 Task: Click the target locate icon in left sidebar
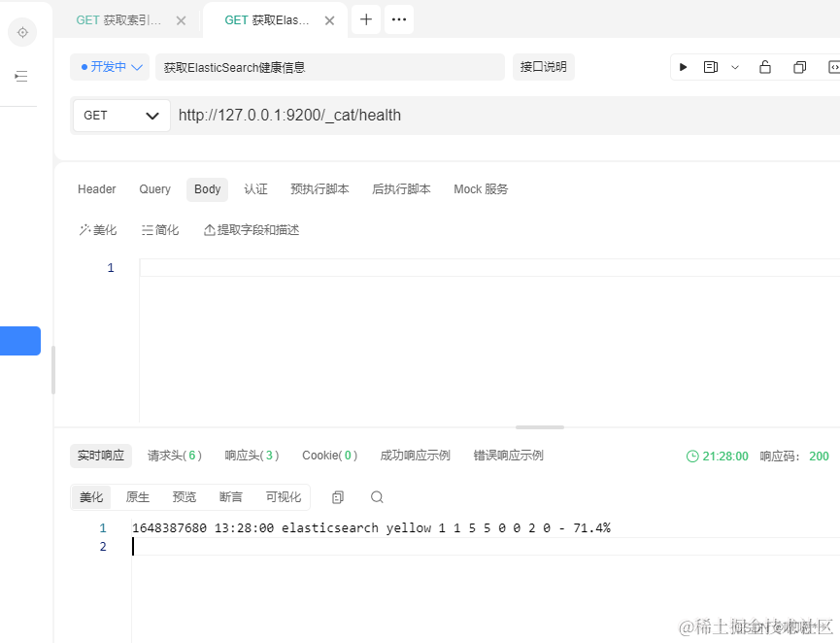click(x=21, y=31)
